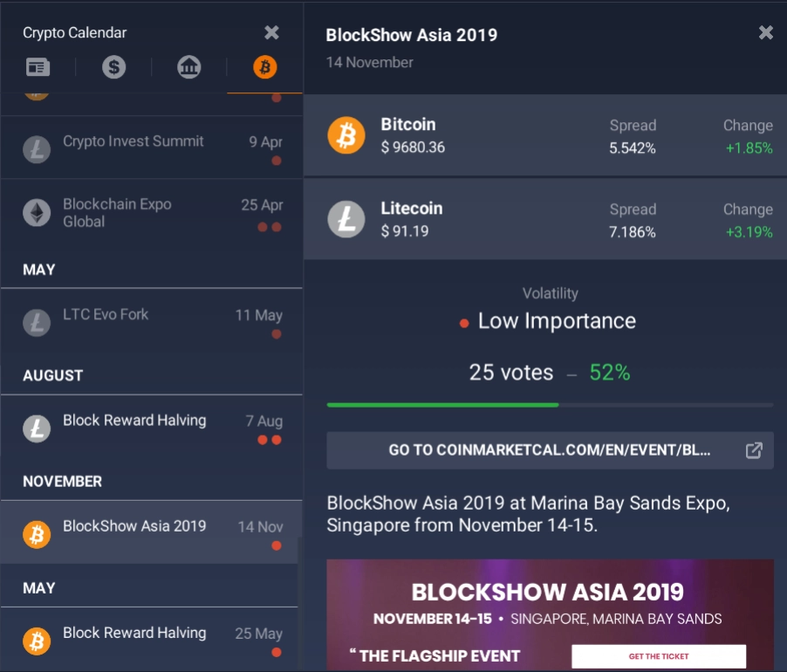The width and height of the screenshot is (787, 672).
Task: Click the Litecoin icon beside Block Reward Halving
Action: (36, 429)
